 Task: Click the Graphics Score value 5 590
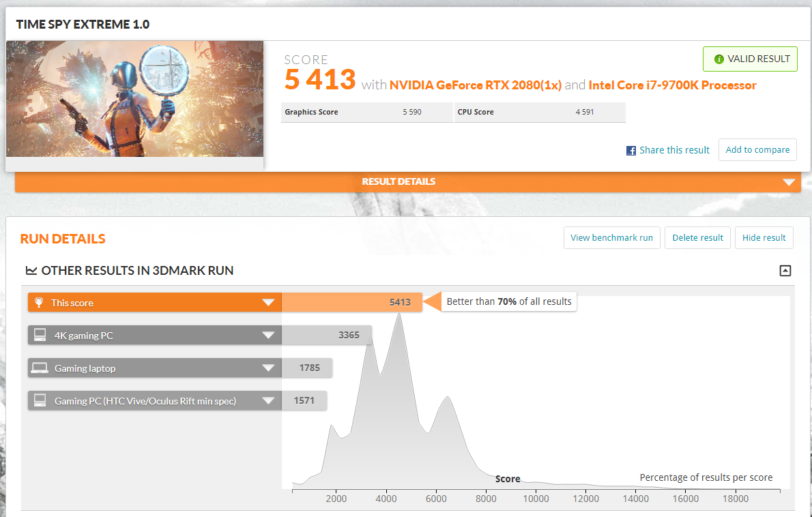[x=411, y=112]
